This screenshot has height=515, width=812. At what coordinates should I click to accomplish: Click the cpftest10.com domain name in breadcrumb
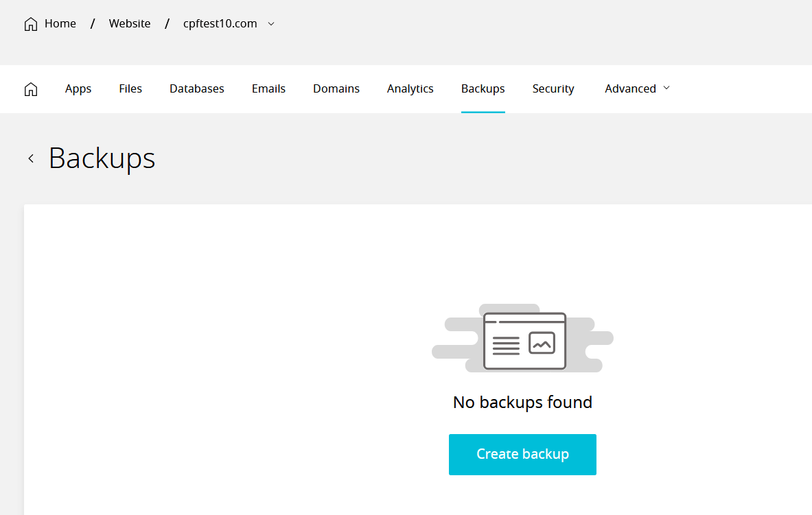click(x=220, y=23)
